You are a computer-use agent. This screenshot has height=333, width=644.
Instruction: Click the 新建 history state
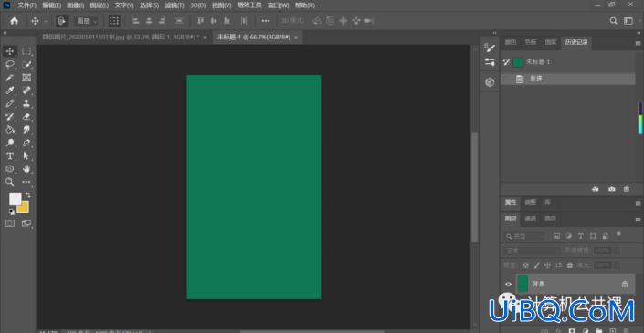pos(567,79)
